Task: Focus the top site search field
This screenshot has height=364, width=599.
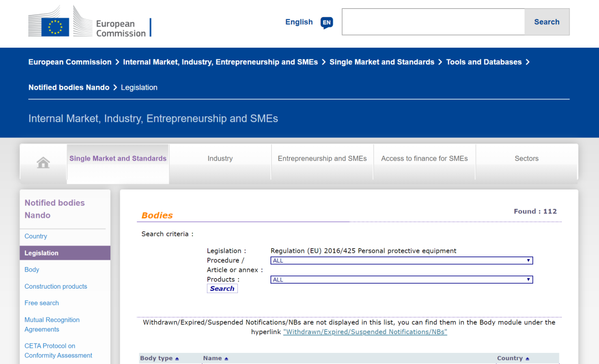Action: [433, 22]
